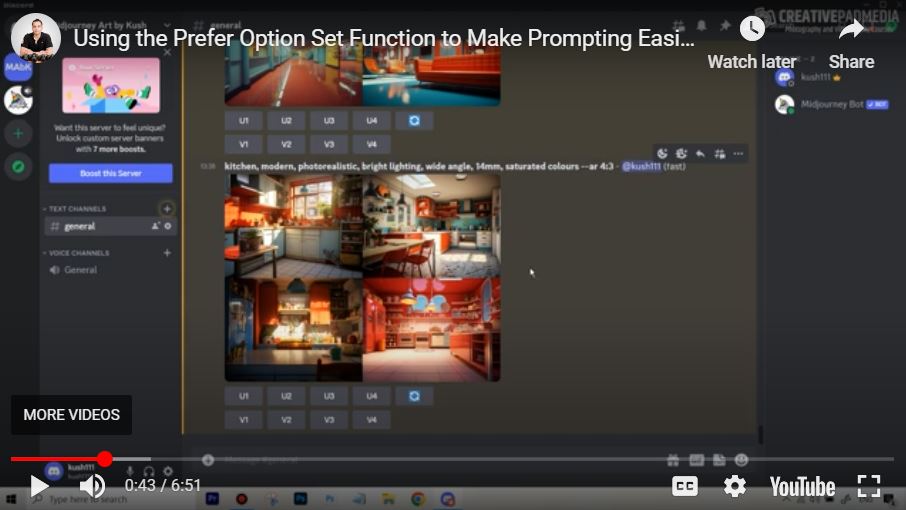Image resolution: width=906 pixels, height=510 pixels.
Task: Click V1 under the kitchen image grid
Action: pyautogui.click(x=244, y=420)
